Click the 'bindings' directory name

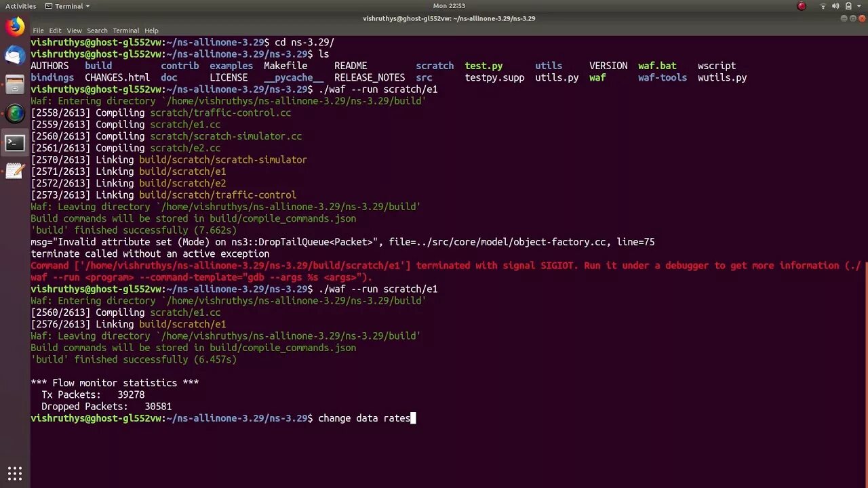[x=52, y=77]
